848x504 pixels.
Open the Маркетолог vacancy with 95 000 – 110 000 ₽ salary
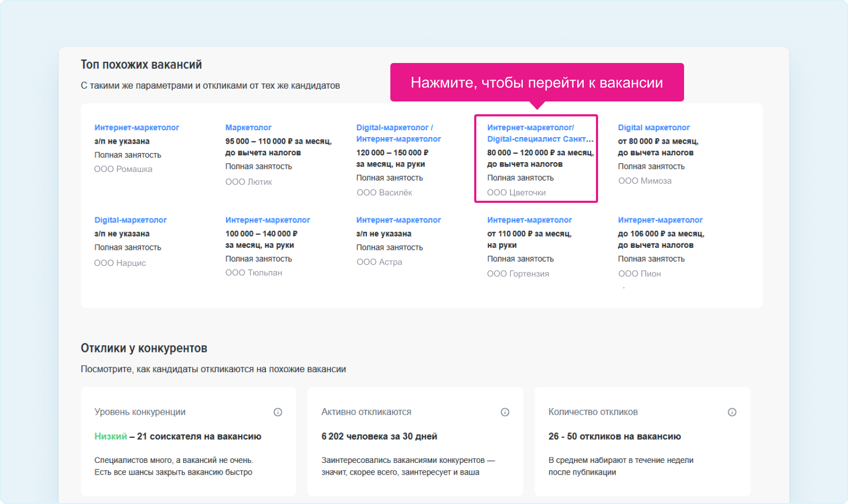[x=248, y=128]
